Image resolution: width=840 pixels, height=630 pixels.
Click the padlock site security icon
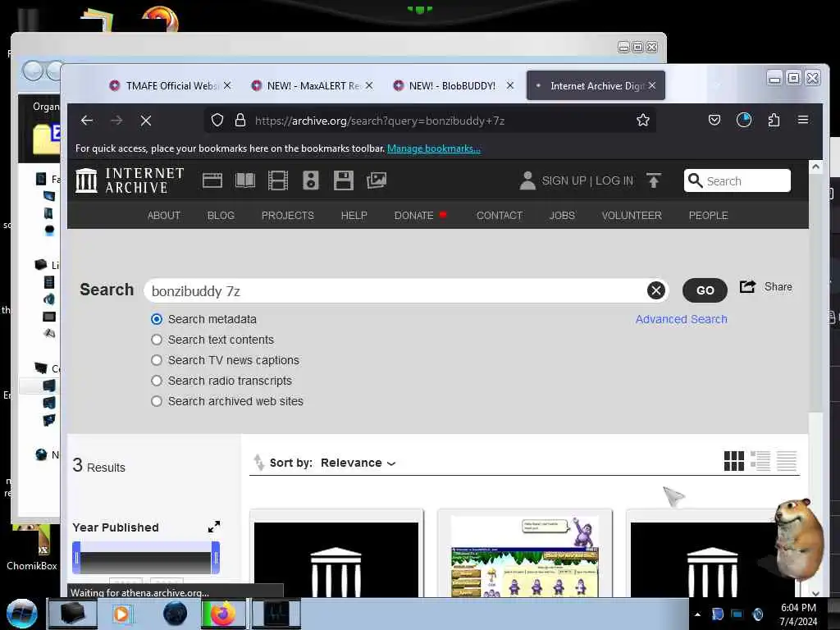point(240,120)
